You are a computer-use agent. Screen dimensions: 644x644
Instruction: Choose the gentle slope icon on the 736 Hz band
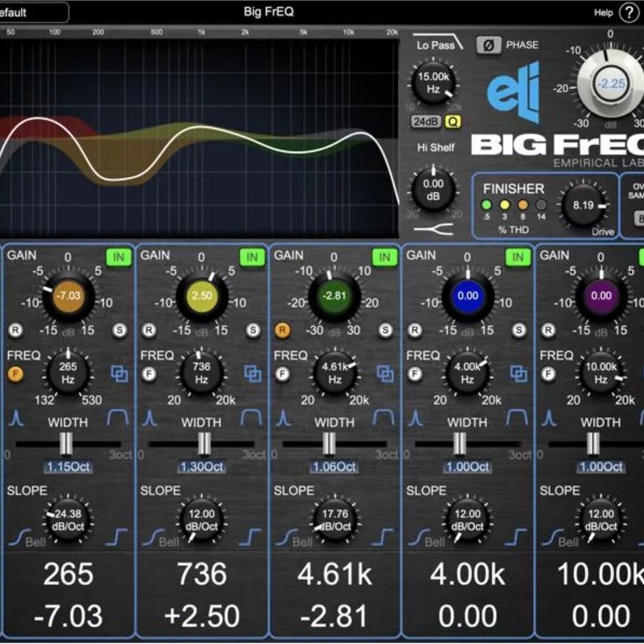153,537
